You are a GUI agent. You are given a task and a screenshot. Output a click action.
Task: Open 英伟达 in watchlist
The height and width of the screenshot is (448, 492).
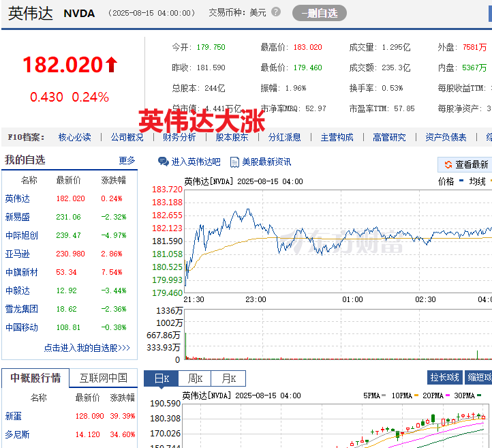click(18, 198)
